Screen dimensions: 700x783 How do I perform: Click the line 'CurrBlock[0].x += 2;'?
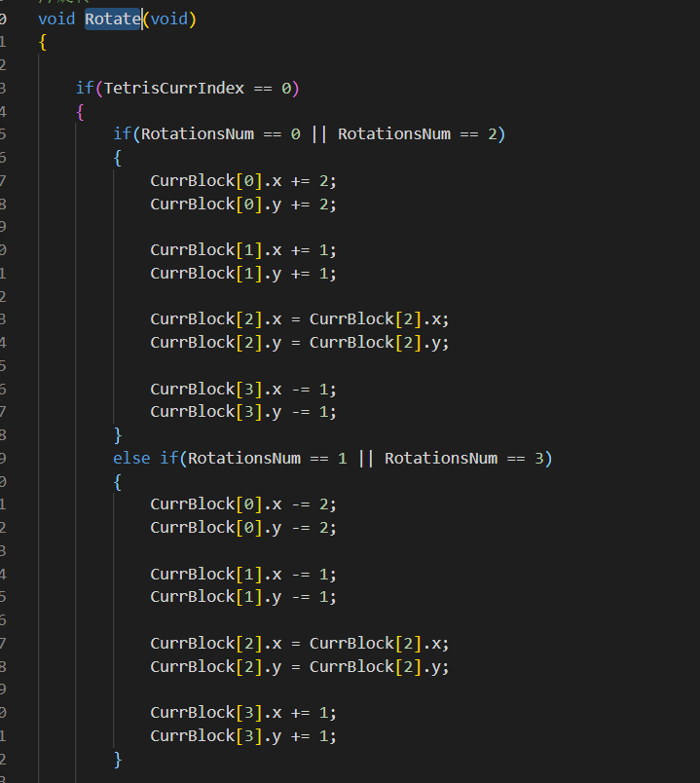(243, 181)
